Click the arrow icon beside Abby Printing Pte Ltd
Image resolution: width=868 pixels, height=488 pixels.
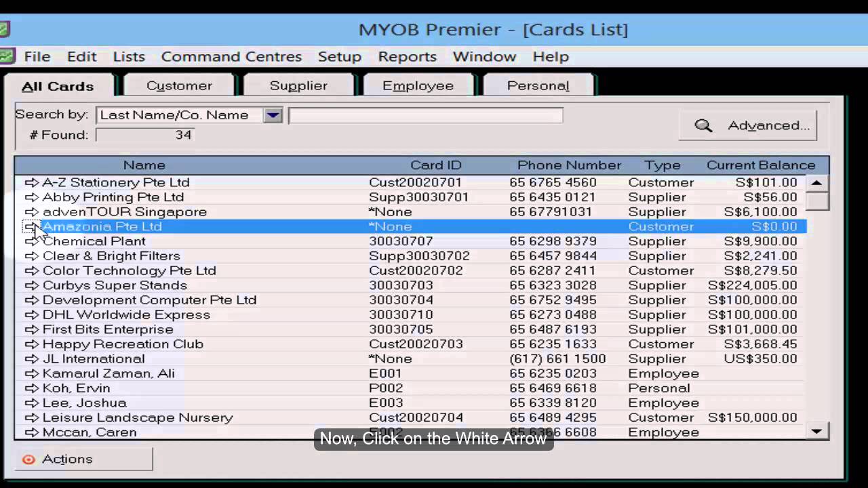point(32,197)
